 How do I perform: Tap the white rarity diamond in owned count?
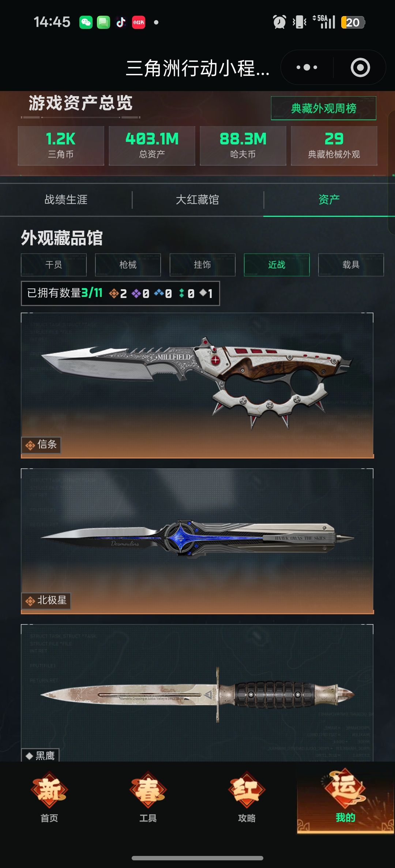[x=203, y=293]
